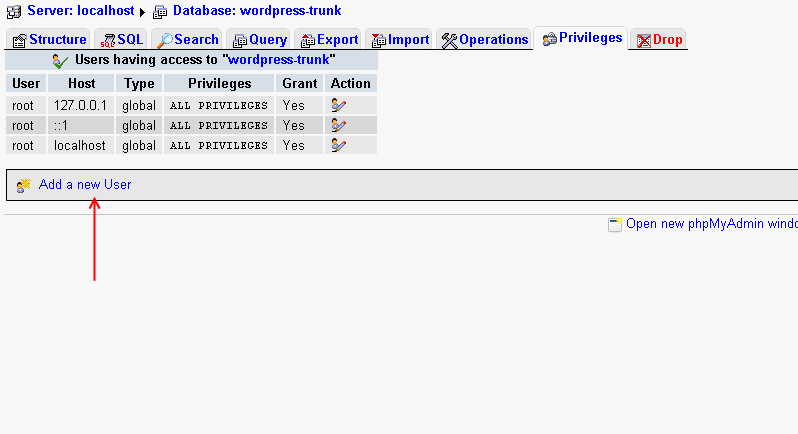Click the server icon beside Server: localhost
The height and width of the screenshot is (434, 798).
click(14, 11)
